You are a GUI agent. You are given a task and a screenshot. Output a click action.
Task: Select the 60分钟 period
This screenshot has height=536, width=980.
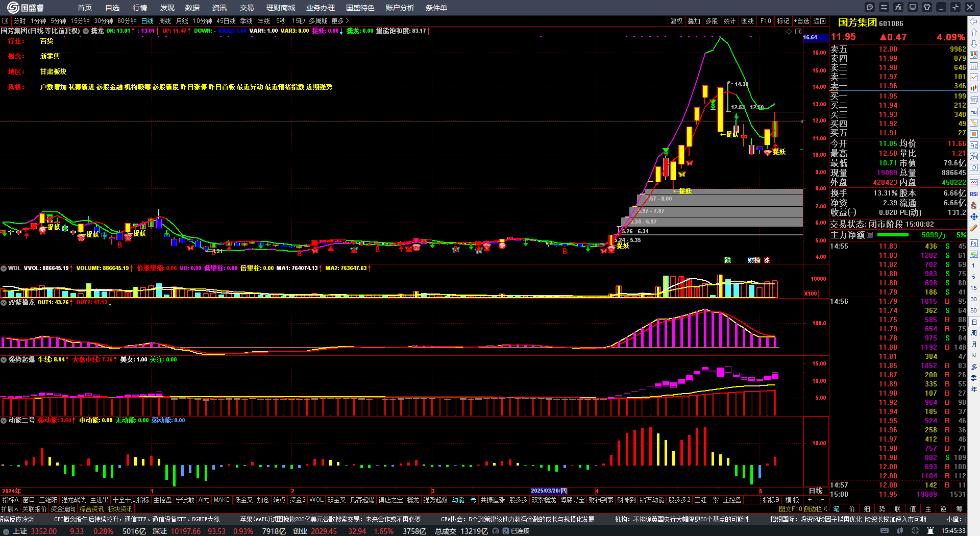(x=127, y=21)
